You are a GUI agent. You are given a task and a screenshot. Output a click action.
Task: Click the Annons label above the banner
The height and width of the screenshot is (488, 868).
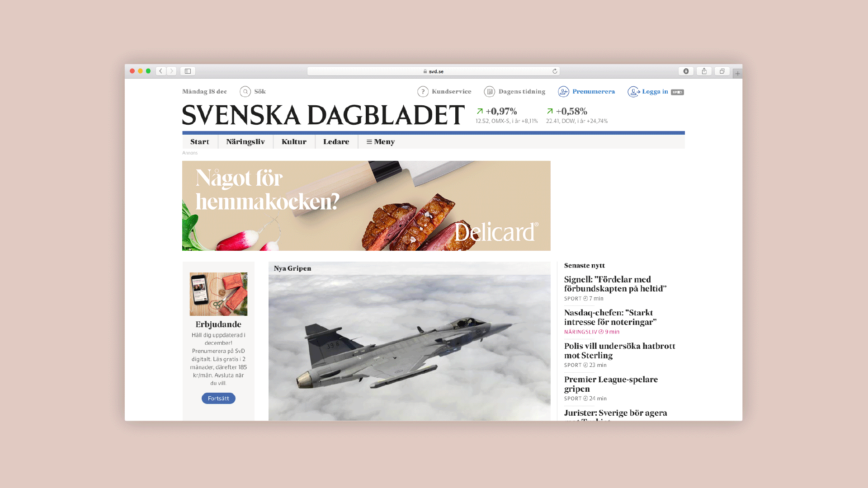190,153
